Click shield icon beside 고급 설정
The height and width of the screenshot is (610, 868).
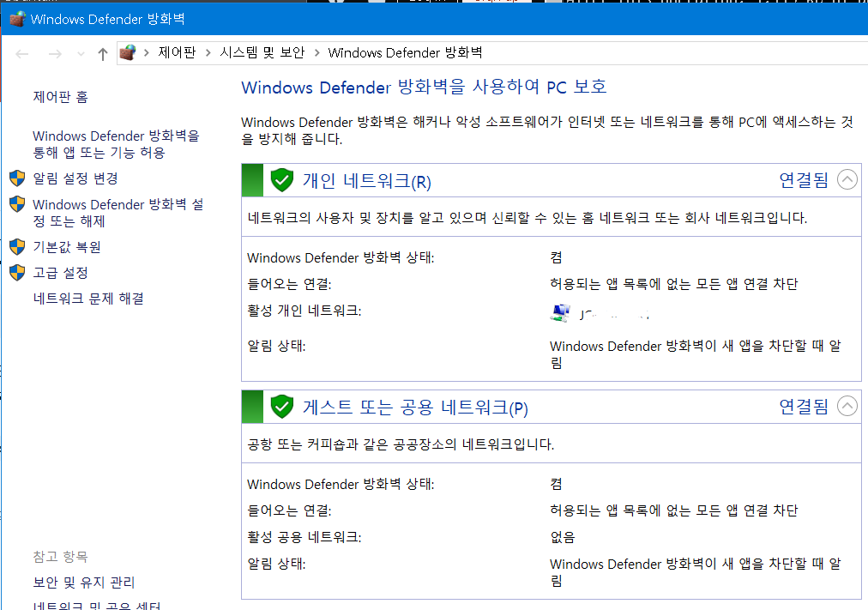pyautogui.click(x=17, y=272)
